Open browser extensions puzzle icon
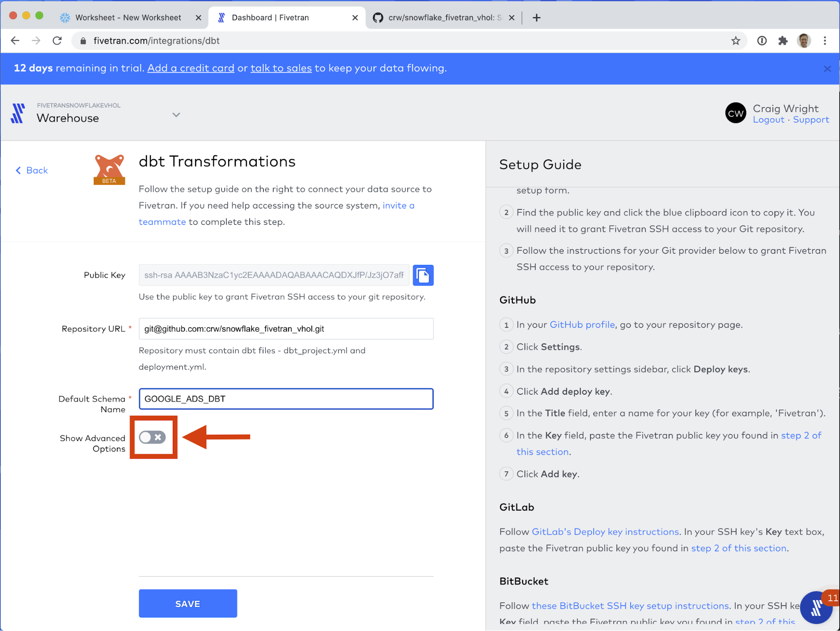 click(x=782, y=41)
